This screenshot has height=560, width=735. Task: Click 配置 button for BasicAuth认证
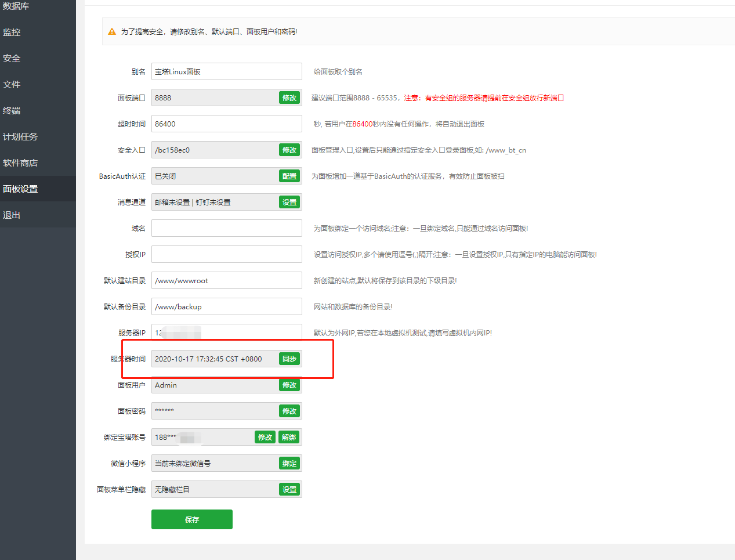(x=289, y=176)
